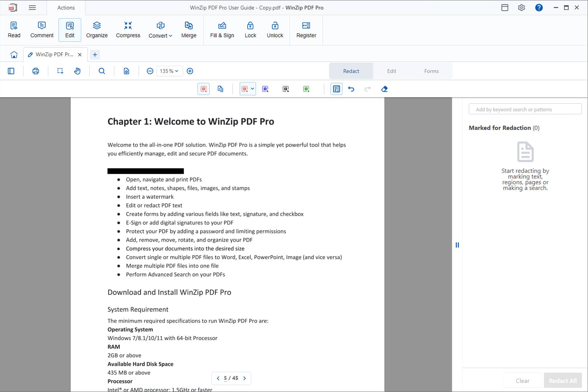This screenshot has width=588, height=392.
Task: Click the WinZip app logo icon
Action: point(13,8)
